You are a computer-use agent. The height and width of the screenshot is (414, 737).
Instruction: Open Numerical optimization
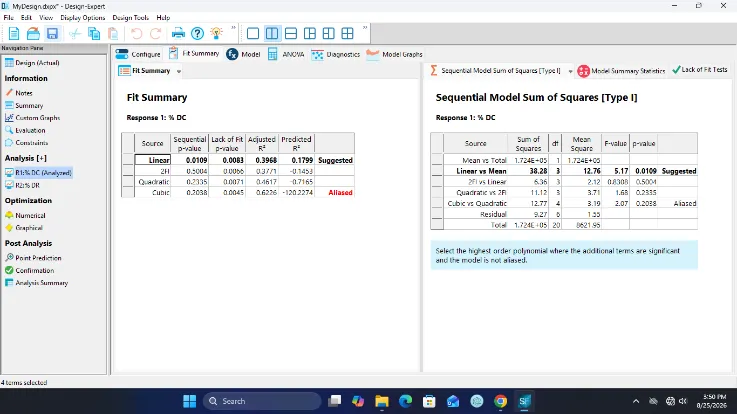click(x=25, y=215)
